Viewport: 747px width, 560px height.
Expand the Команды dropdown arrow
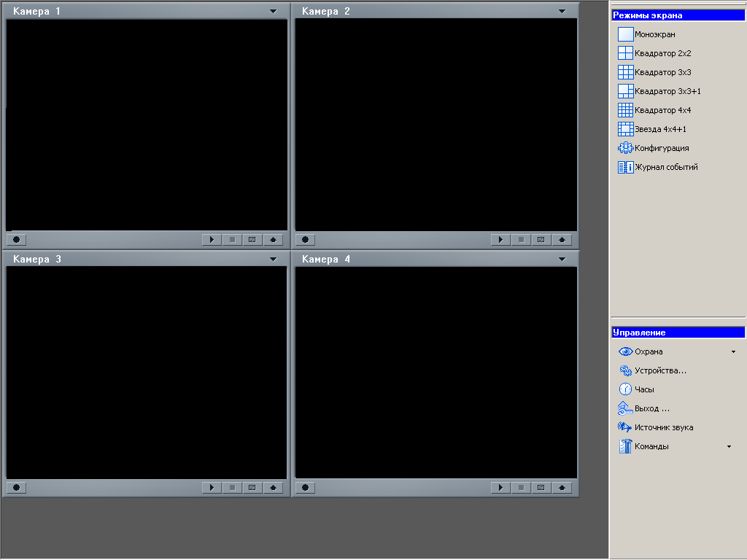tap(729, 446)
